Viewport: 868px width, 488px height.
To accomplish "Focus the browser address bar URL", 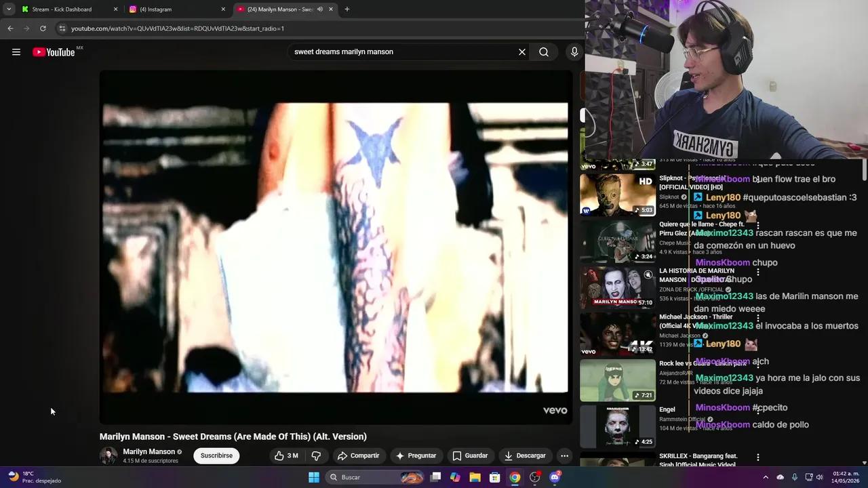I will point(178,28).
